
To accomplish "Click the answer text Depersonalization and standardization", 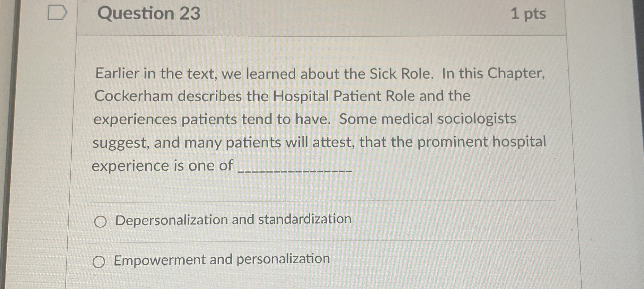I will pyautogui.click(x=233, y=220).
